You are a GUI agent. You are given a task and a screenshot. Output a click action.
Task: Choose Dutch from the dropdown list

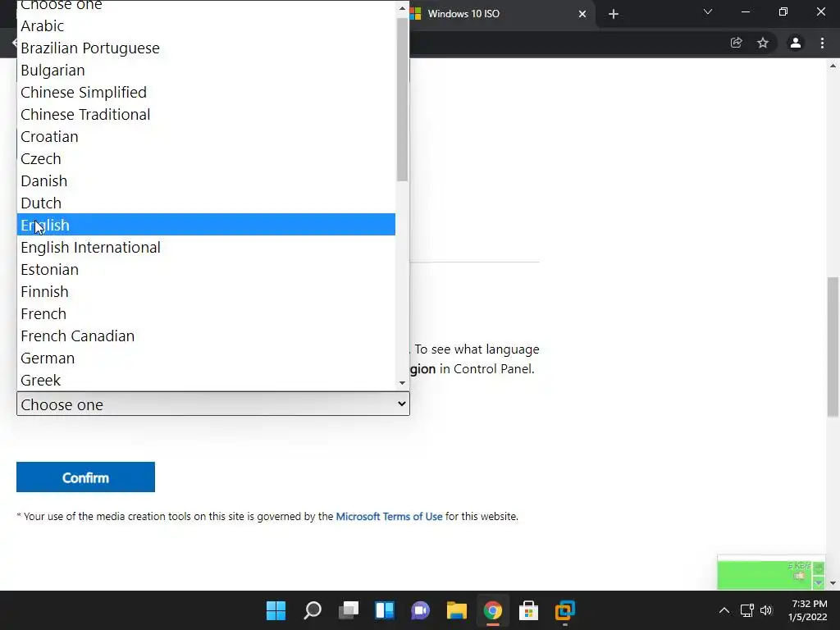[x=206, y=203]
